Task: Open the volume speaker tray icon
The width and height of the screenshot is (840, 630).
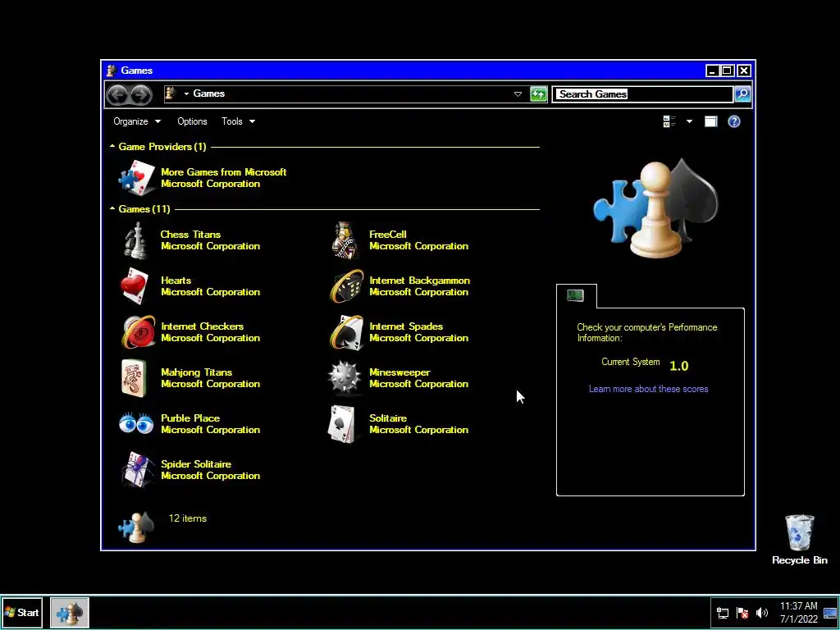Action: pyautogui.click(x=761, y=612)
